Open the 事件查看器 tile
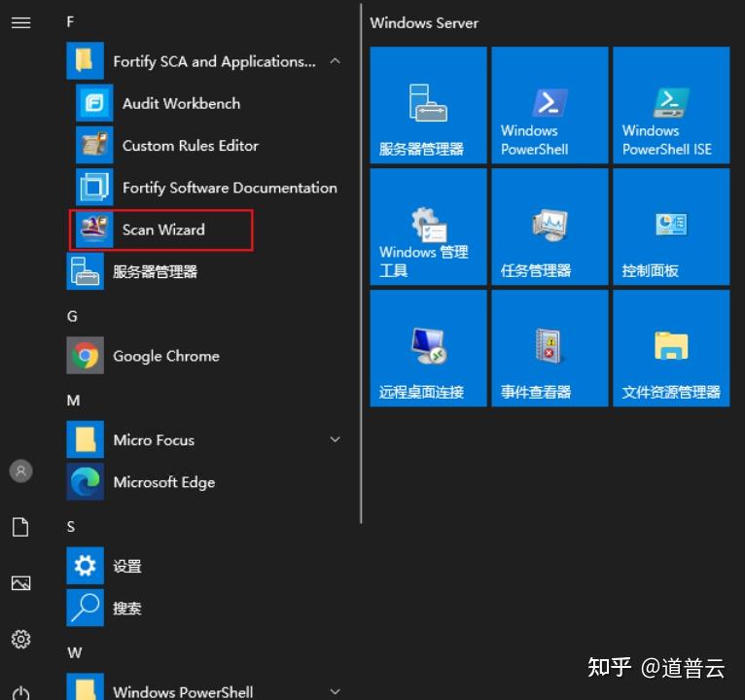This screenshot has height=700, width=745. (550, 348)
